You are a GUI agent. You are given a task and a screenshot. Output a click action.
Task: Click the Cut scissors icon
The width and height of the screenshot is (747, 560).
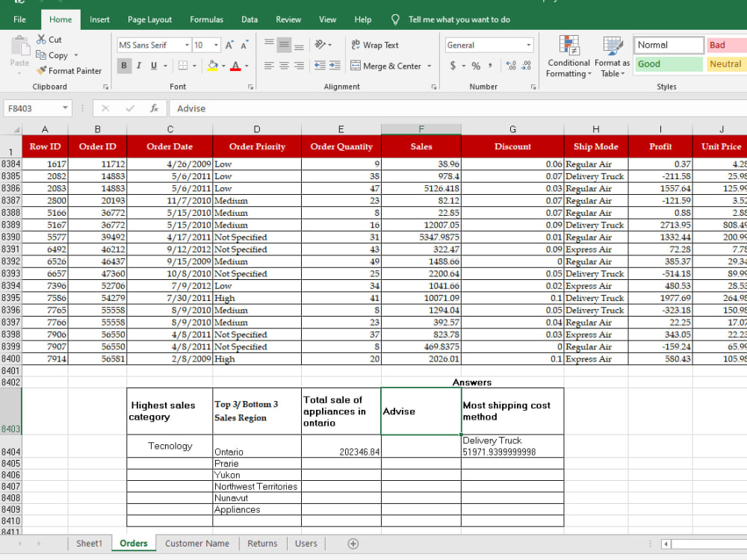point(41,40)
